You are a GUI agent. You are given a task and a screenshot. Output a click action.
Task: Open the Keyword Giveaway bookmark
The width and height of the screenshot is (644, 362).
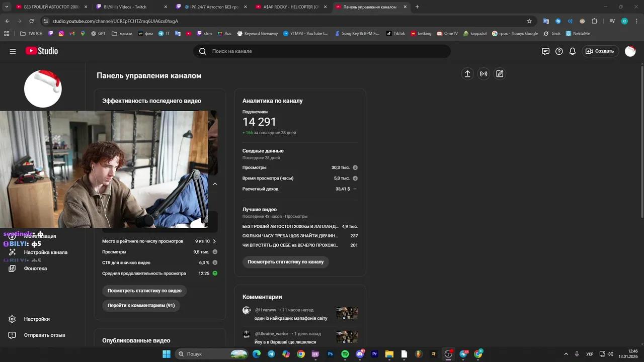click(x=257, y=34)
